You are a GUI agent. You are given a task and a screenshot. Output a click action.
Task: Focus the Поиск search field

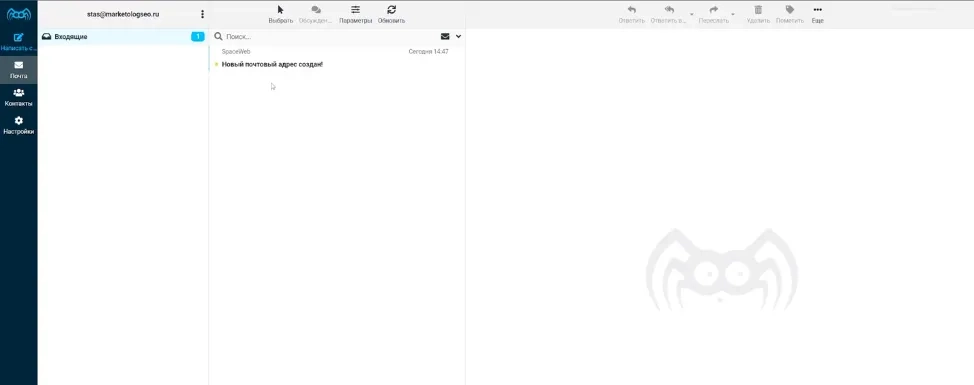329,37
